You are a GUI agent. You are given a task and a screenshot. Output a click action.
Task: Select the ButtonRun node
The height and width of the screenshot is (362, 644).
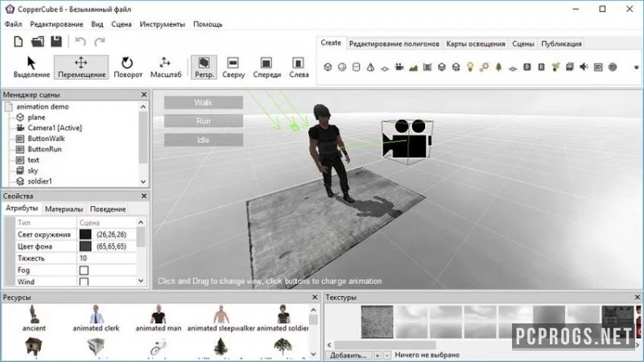pyautogui.click(x=44, y=149)
